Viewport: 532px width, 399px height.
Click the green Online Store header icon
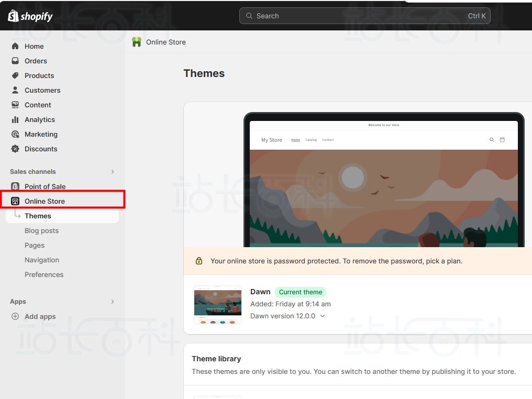click(136, 42)
